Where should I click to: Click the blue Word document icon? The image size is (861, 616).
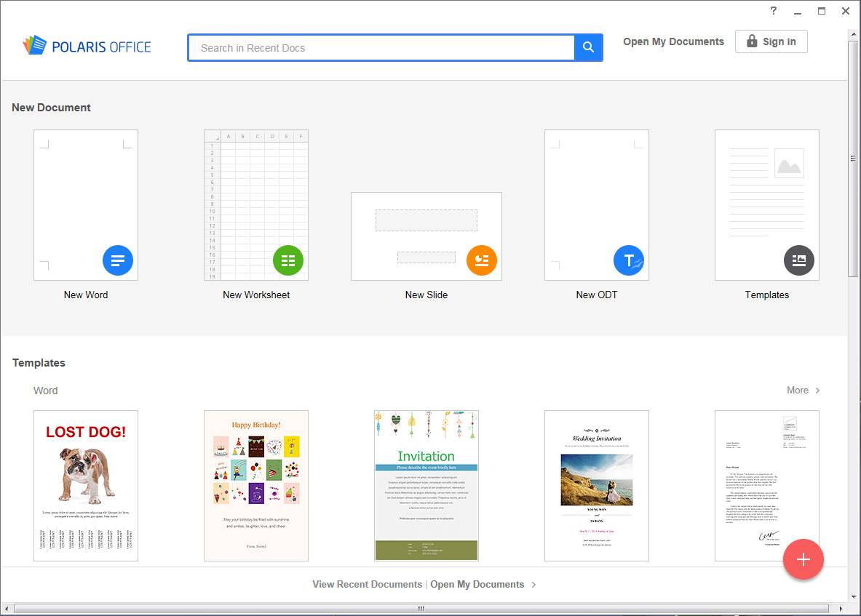[x=117, y=260]
